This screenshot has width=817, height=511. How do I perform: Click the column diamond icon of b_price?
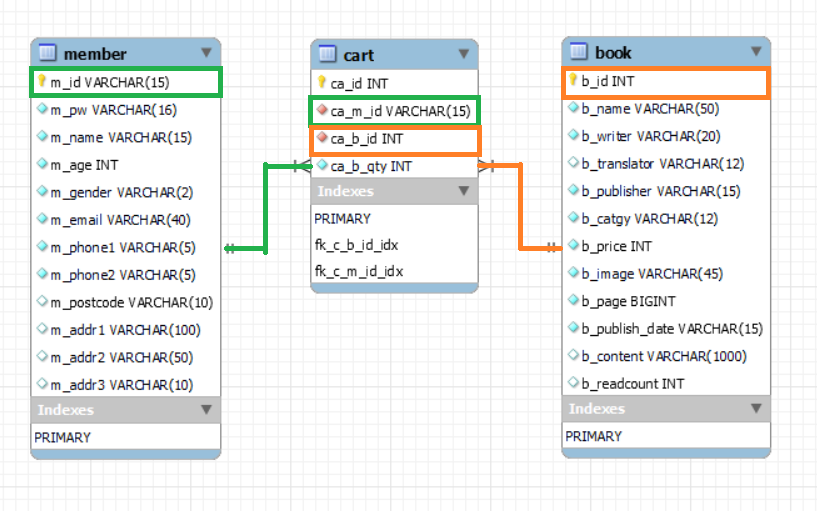[x=574, y=245]
